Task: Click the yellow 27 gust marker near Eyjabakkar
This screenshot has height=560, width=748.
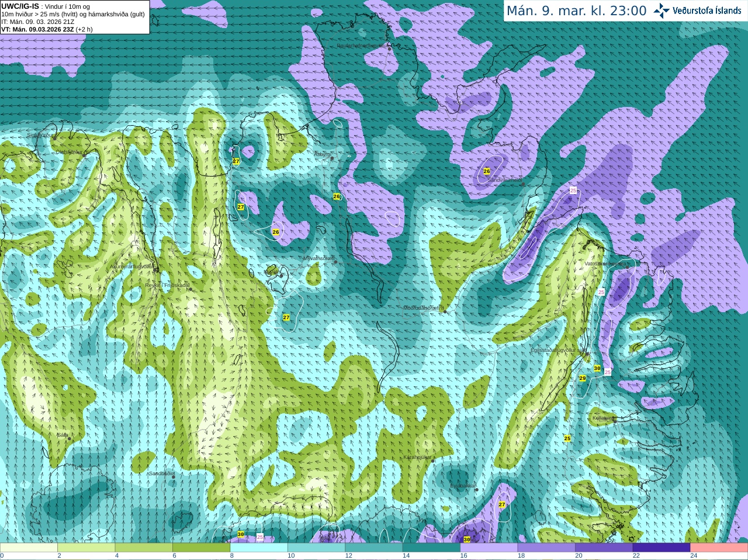Action: point(502,504)
